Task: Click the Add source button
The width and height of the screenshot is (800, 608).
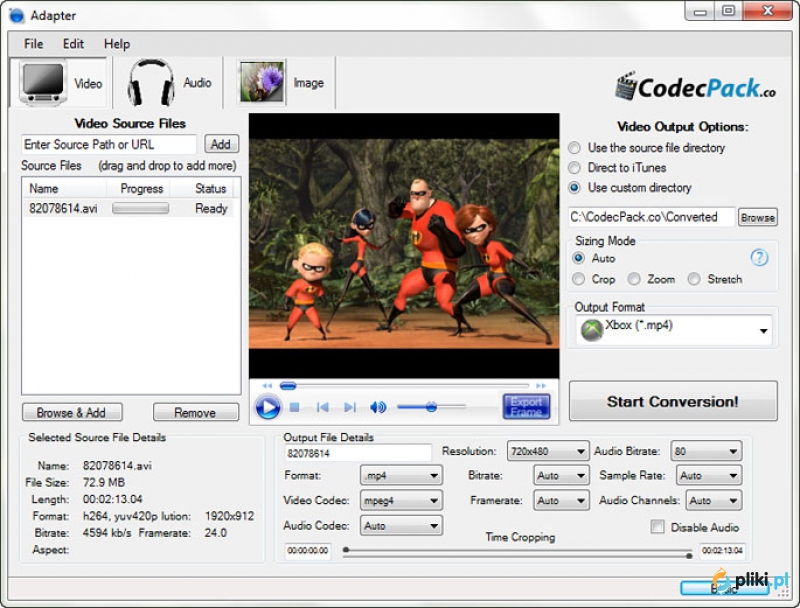Action: (221, 144)
